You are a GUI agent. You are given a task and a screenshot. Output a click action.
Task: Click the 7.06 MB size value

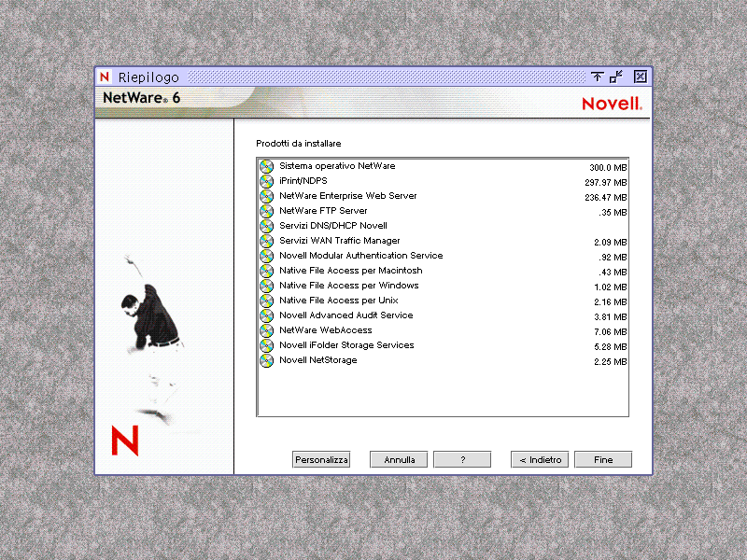pos(611,332)
